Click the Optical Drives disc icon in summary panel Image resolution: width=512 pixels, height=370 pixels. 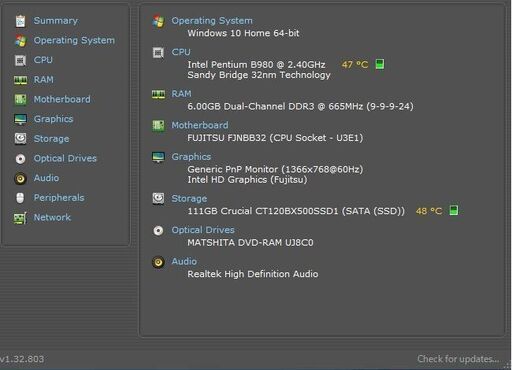click(158, 230)
